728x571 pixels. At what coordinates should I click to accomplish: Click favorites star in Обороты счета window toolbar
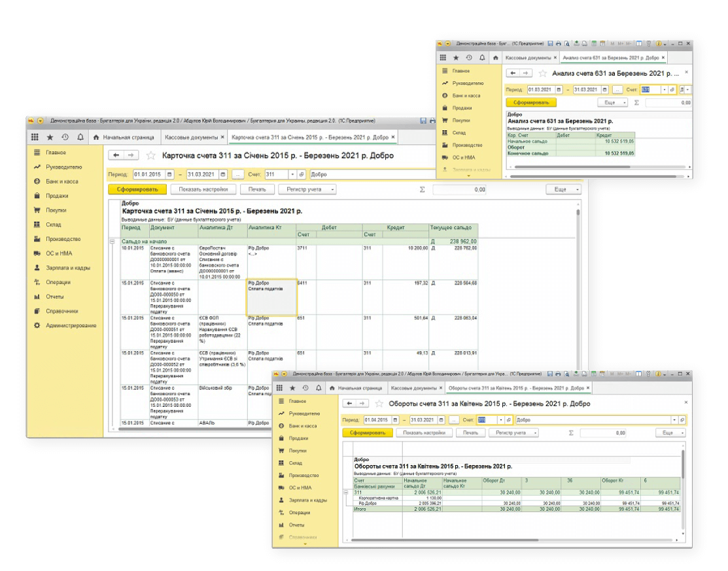pos(292,388)
